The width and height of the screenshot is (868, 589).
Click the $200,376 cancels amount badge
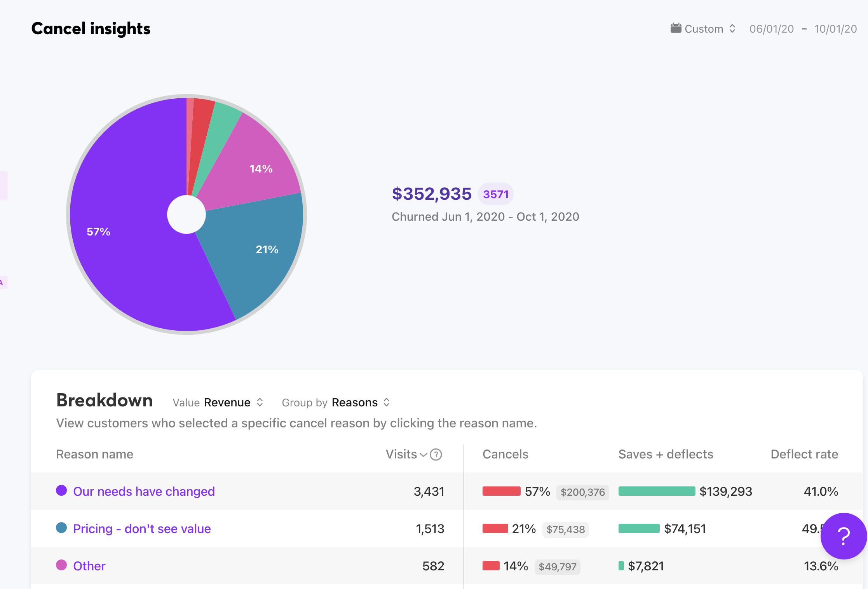pos(582,492)
